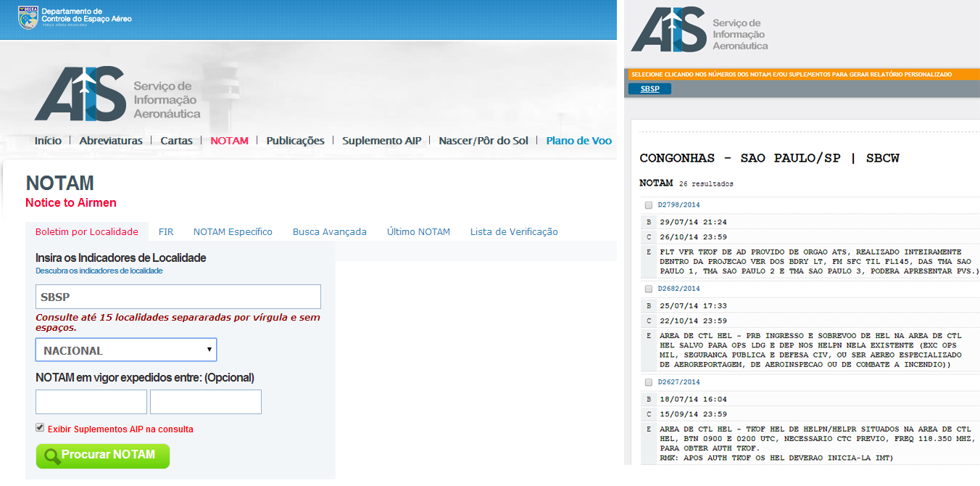Open the NACIONAL dropdown
980x486 pixels.
coord(125,350)
